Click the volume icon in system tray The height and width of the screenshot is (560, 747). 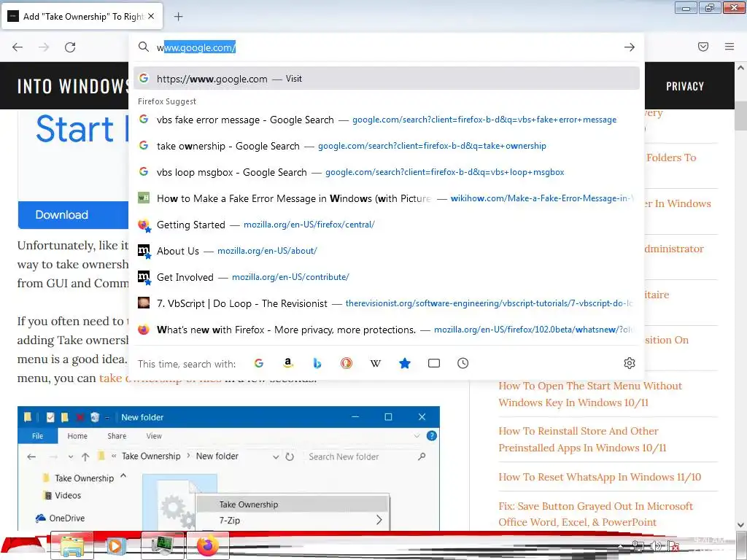click(x=656, y=546)
